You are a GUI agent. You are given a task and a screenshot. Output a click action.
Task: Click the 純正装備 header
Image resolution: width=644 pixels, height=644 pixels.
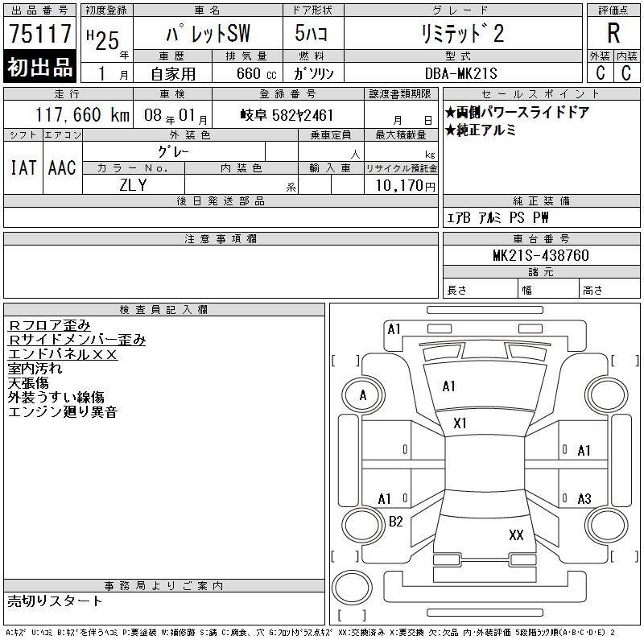pos(541,200)
